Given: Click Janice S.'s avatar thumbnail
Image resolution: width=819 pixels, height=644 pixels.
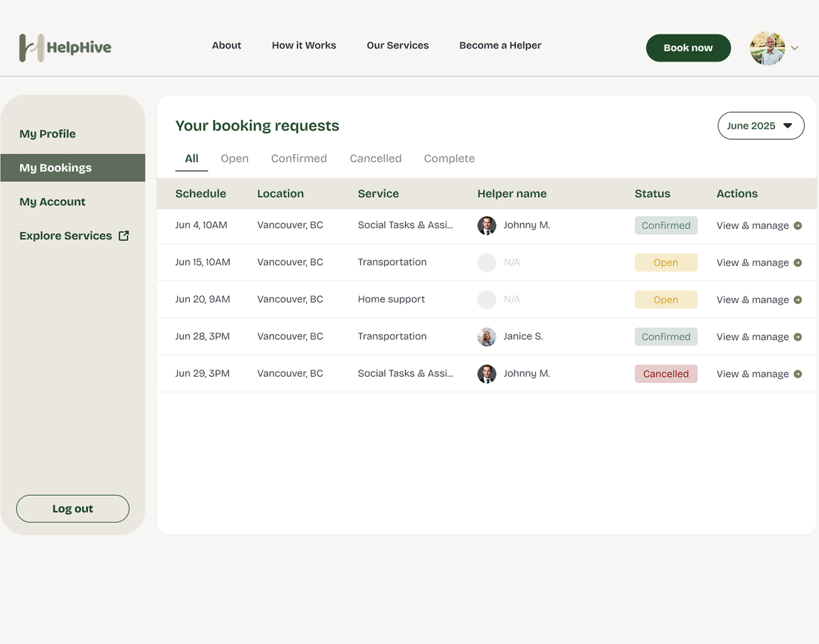Looking at the screenshot, I should pyautogui.click(x=486, y=336).
